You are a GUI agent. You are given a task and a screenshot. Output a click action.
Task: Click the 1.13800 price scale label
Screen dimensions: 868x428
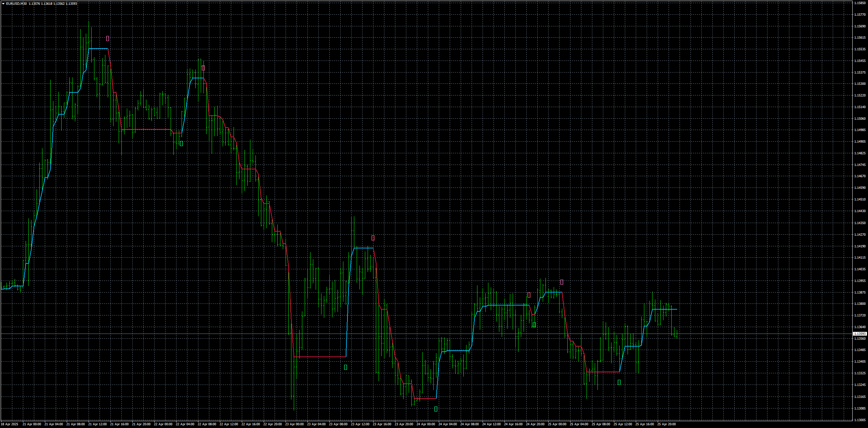(860, 304)
